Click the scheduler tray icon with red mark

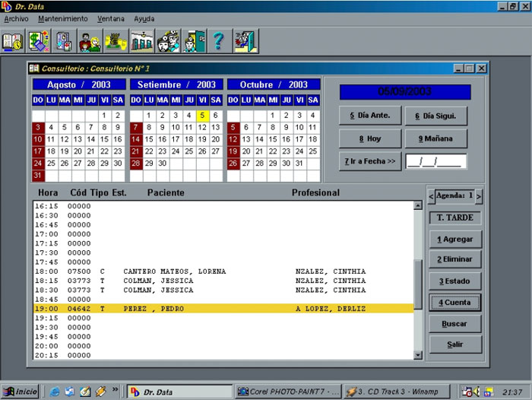pyautogui.click(x=467, y=392)
